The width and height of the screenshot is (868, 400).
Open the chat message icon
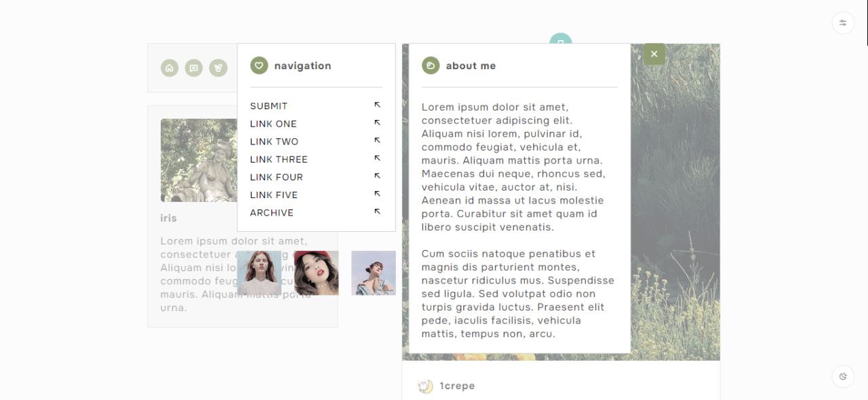(x=194, y=68)
